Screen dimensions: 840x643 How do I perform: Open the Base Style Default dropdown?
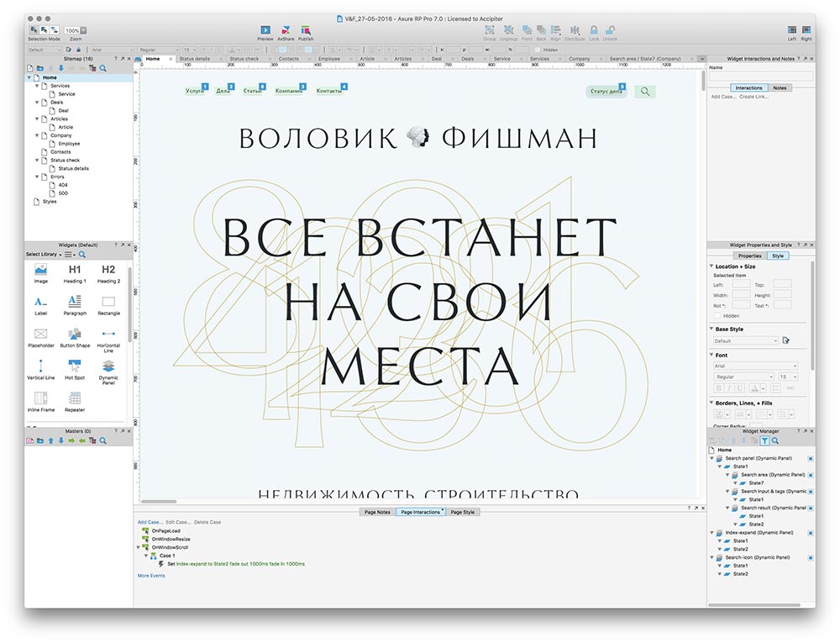(x=745, y=340)
